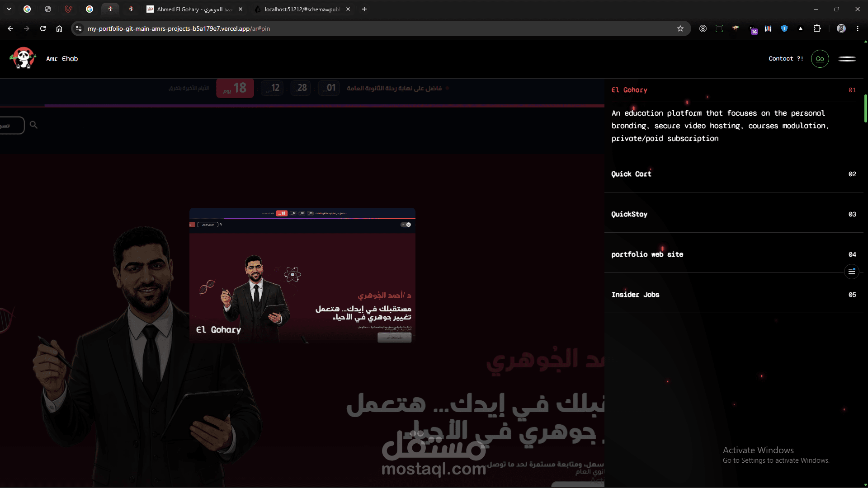Expand the portfolio web site project row

734,254
